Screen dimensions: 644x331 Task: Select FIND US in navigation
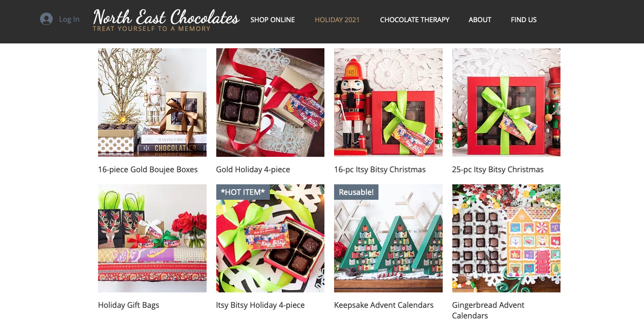pos(524,20)
